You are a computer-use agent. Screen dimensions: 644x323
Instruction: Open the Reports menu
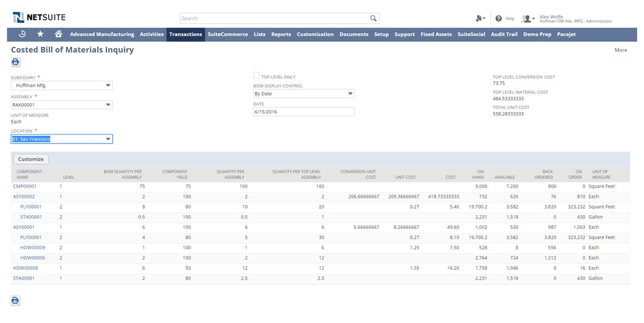[281, 34]
